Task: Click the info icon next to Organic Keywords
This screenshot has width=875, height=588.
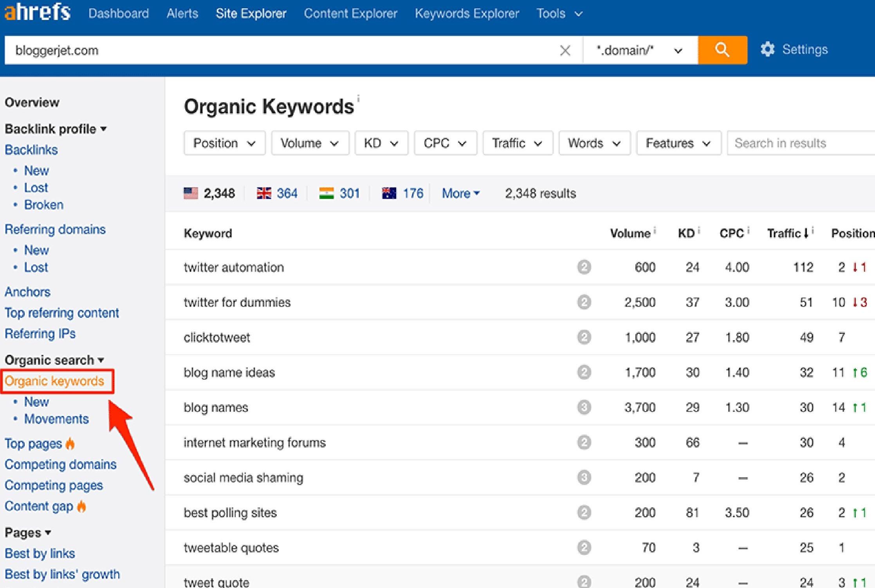Action: [359, 98]
